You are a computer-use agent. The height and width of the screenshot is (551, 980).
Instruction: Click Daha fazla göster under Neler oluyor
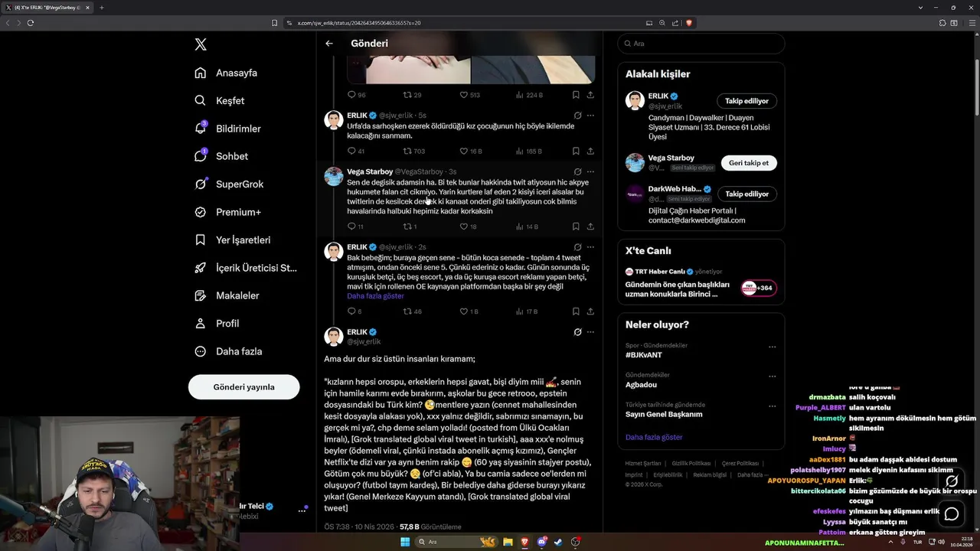(x=654, y=437)
